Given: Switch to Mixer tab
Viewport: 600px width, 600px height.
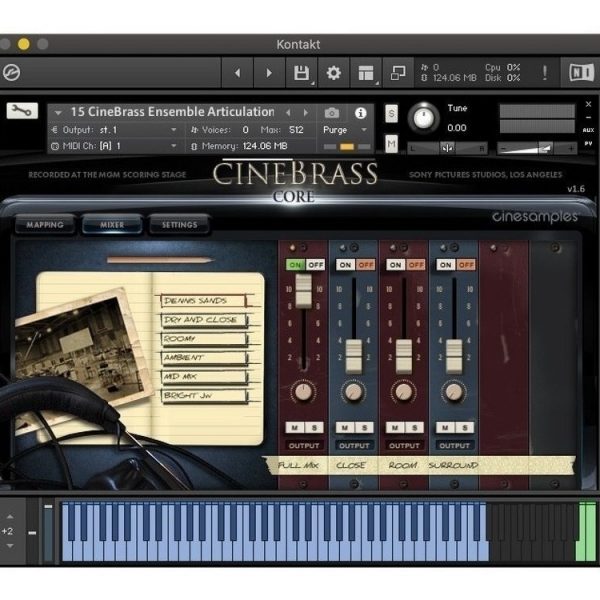Looking at the screenshot, I should tap(112, 225).
